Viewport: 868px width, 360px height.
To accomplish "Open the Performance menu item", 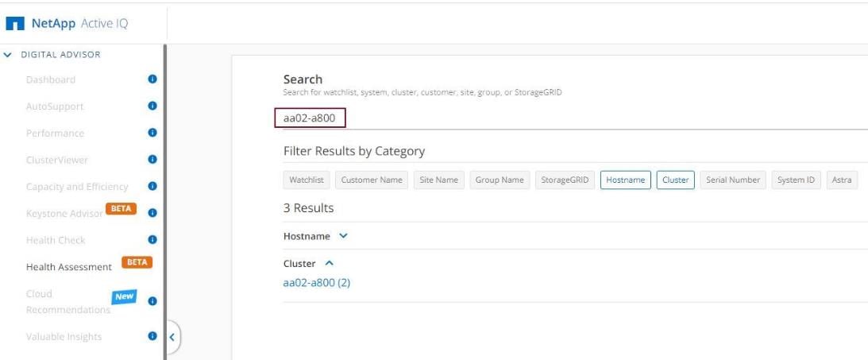I will pyautogui.click(x=55, y=133).
